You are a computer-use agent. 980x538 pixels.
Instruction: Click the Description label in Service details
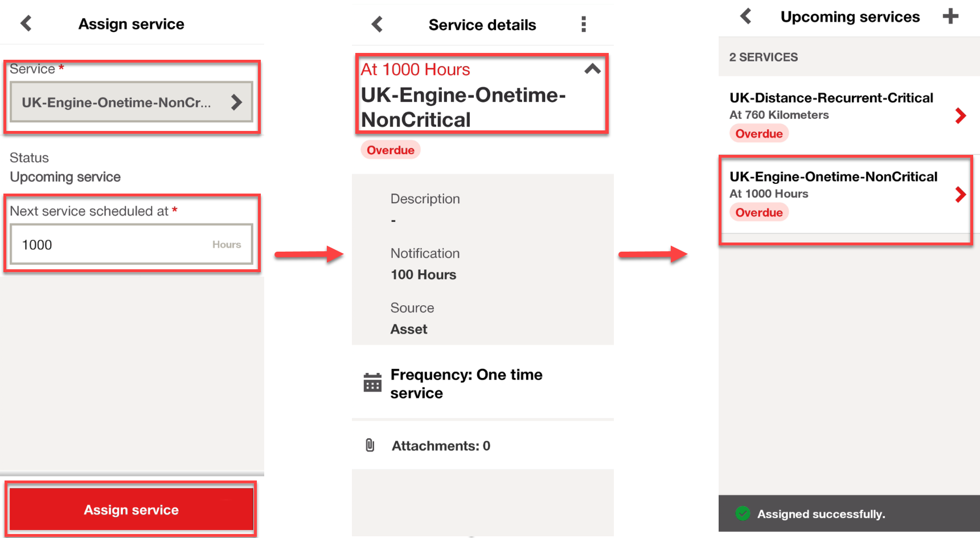[x=425, y=199]
